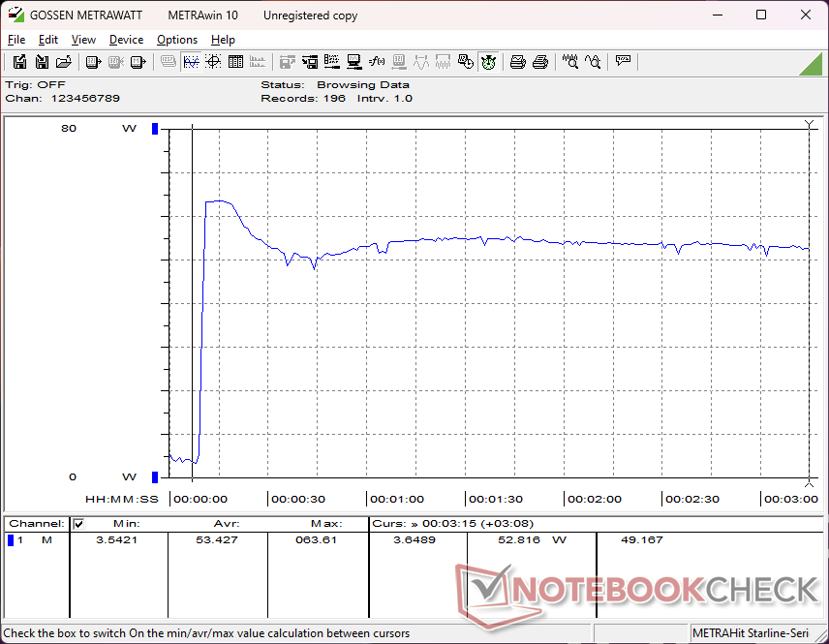Click the Chan: 123456789 text
This screenshot has height=644, width=829.
point(62,99)
